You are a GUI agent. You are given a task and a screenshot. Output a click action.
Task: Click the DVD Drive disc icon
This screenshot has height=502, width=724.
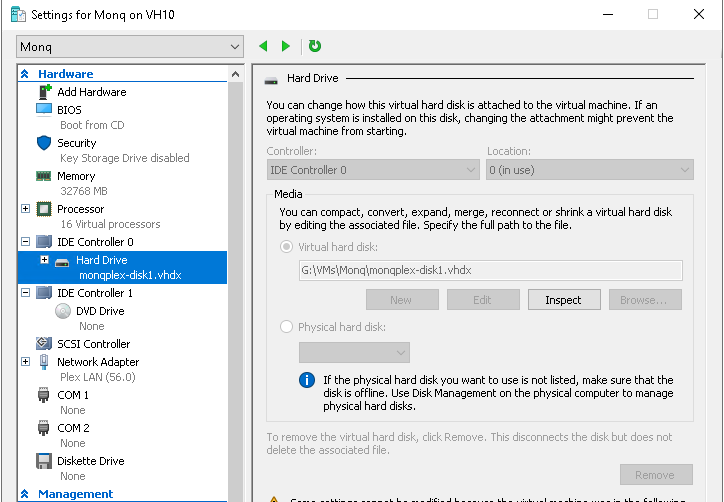[63, 311]
